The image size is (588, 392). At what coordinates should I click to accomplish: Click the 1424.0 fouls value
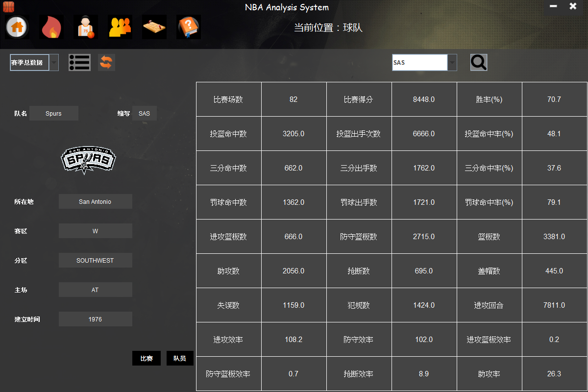pos(424,305)
